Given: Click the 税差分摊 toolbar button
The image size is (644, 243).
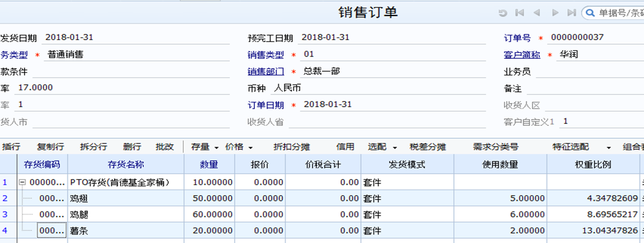Looking at the screenshot, I should [428, 147].
